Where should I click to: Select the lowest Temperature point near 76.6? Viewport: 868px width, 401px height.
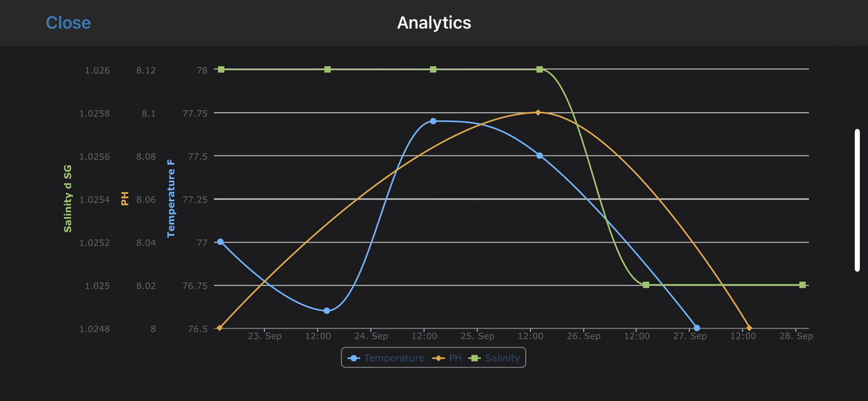[327, 311]
